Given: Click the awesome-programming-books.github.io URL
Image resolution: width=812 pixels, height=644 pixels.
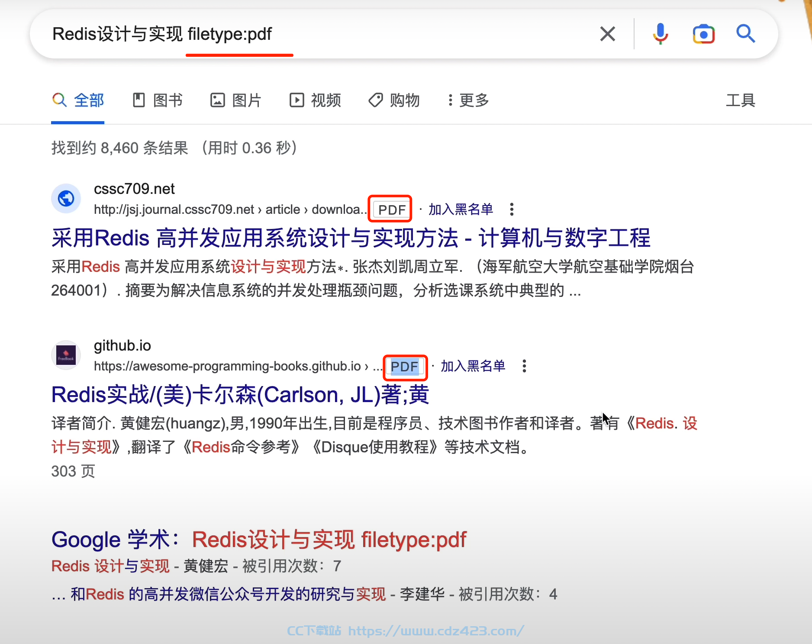Looking at the screenshot, I should [x=238, y=366].
